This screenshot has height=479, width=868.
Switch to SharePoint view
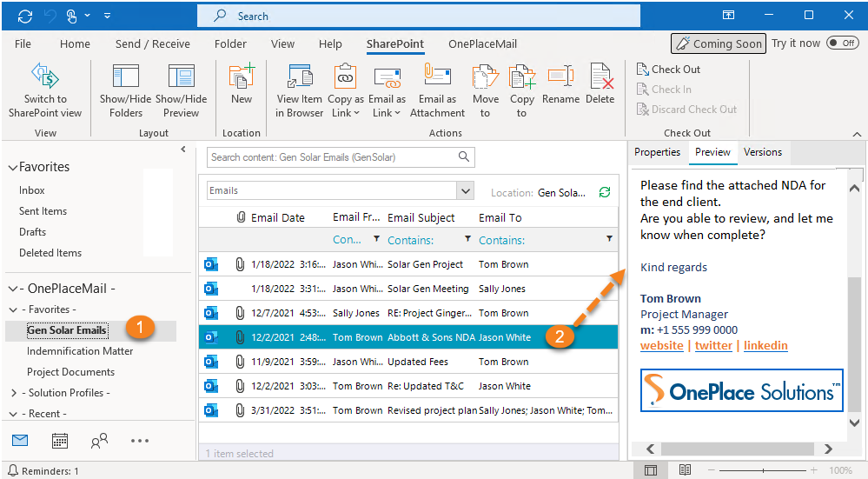click(x=45, y=90)
